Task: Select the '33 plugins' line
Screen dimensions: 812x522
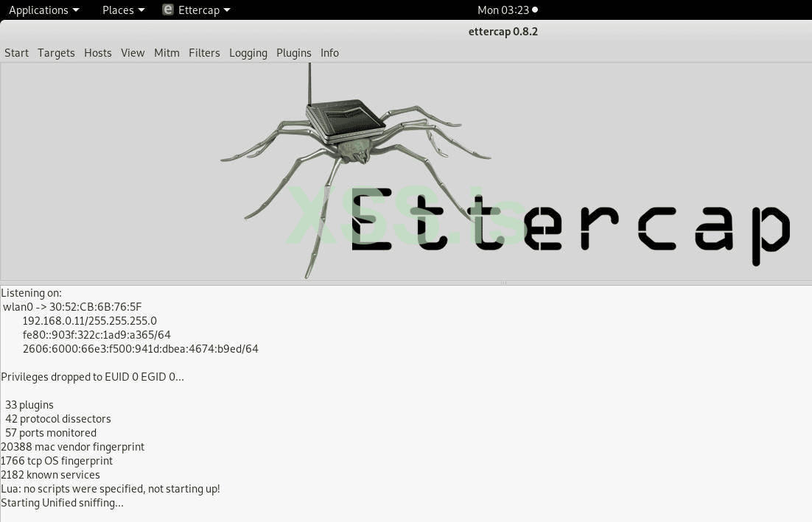Action: click(x=29, y=404)
